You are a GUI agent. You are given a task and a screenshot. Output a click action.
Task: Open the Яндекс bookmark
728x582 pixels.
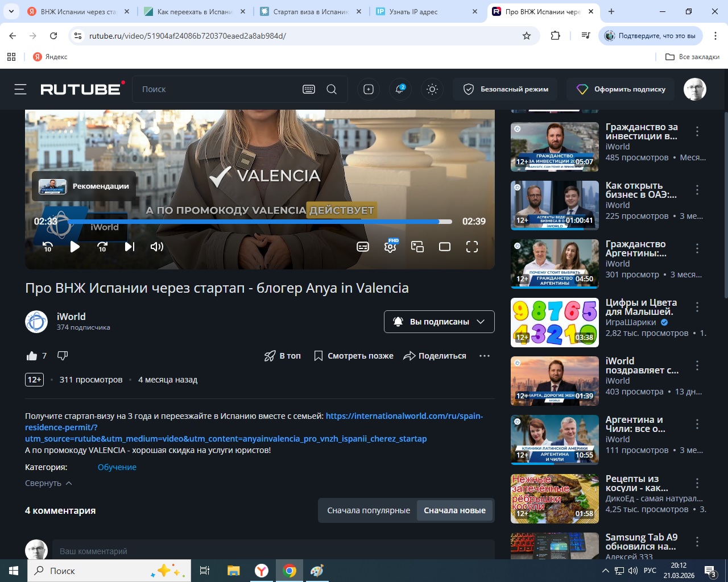pos(50,57)
